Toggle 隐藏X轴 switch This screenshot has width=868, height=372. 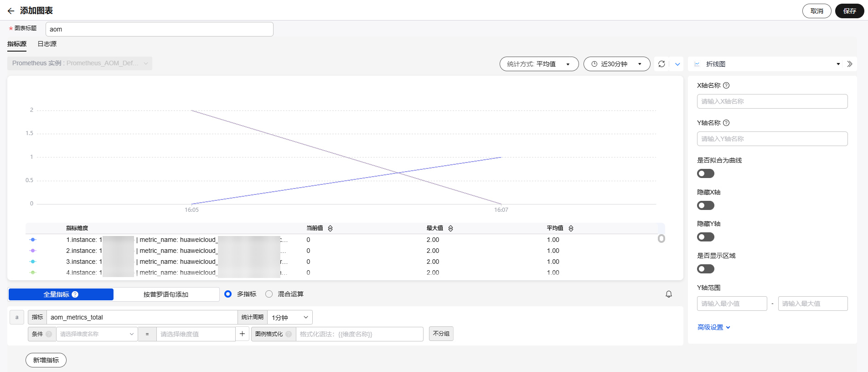(x=706, y=205)
